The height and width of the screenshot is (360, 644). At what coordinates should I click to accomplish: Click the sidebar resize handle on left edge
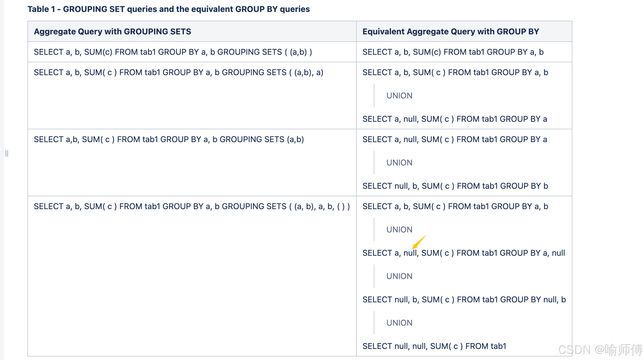pyautogui.click(x=7, y=153)
